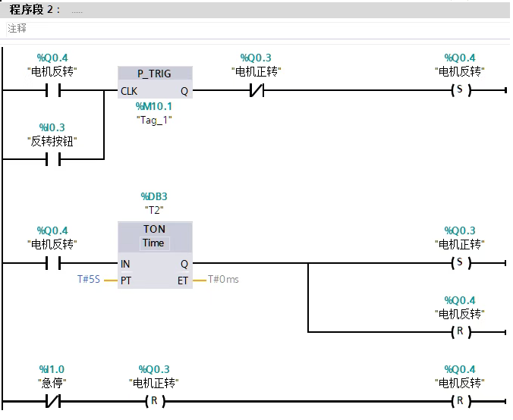This screenshot has width=513, height=420.
Task: Select the P_TRIG edge detection block
Action: (155, 74)
